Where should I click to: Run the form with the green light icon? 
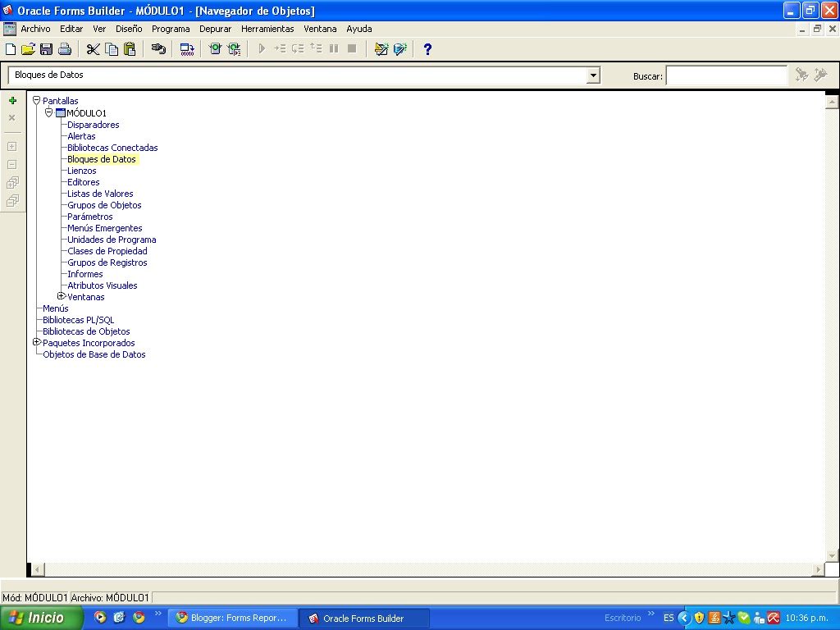coord(216,49)
